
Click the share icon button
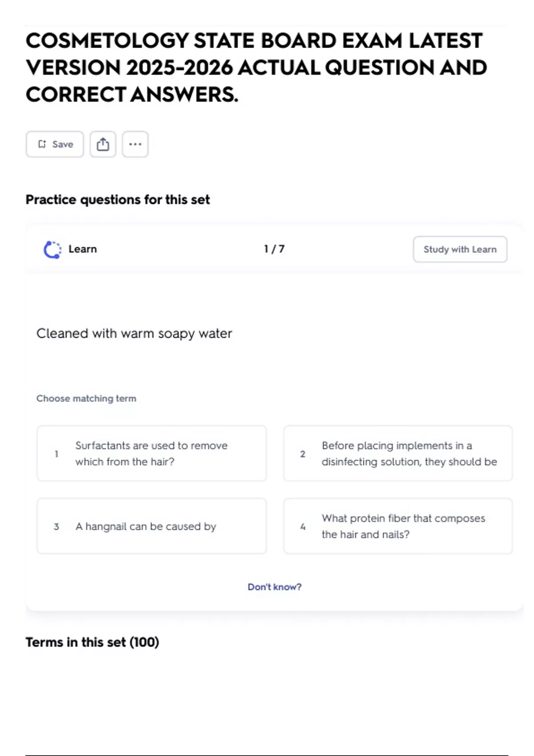tap(103, 144)
